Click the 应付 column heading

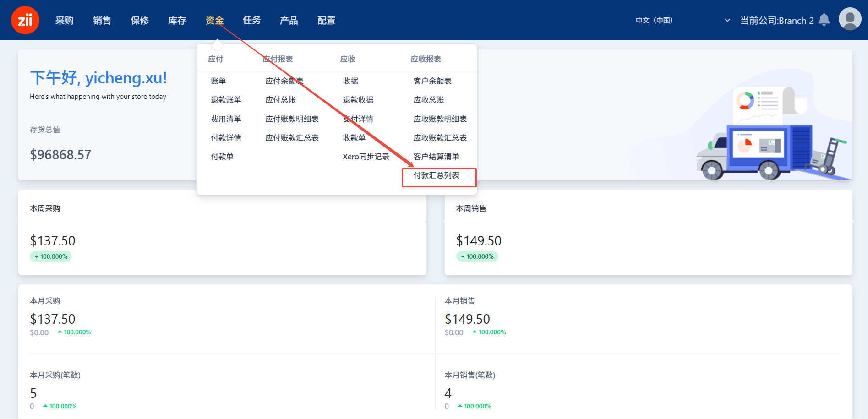click(215, 59)
